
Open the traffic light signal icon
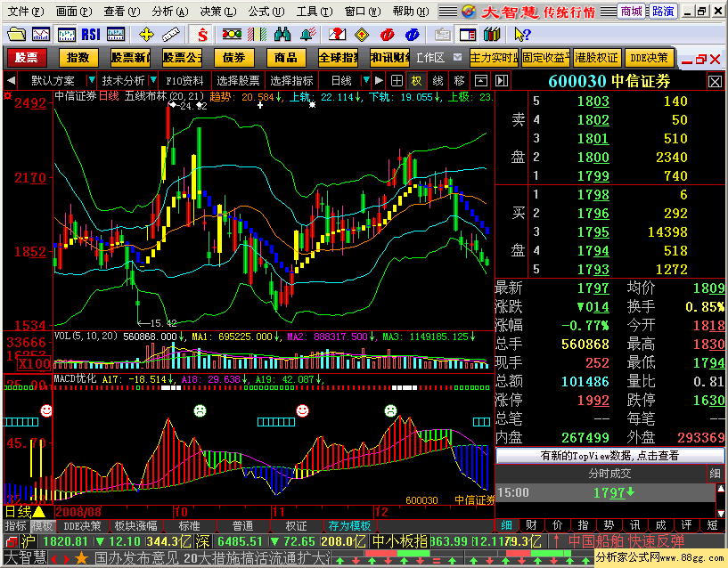(232, 35)
